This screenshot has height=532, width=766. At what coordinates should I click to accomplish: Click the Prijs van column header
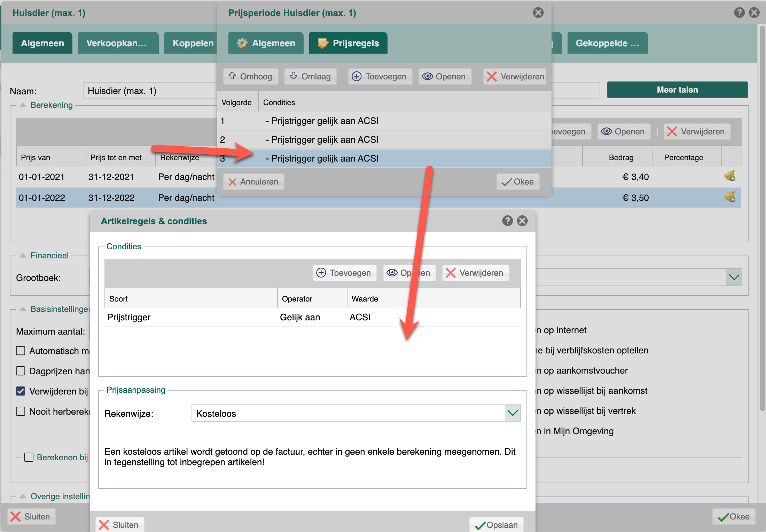[51, 157]
